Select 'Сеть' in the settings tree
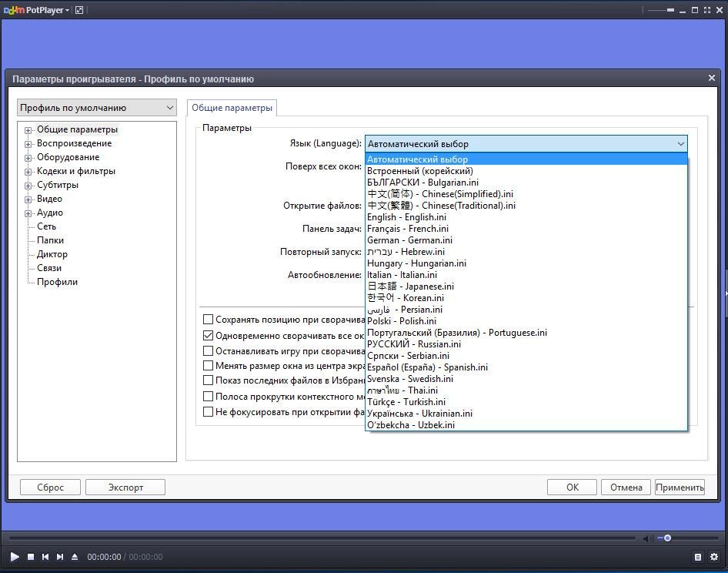Image resolution: width=728 pixels, height=573 pixels. pyautogui.click(x=46, y=226)
